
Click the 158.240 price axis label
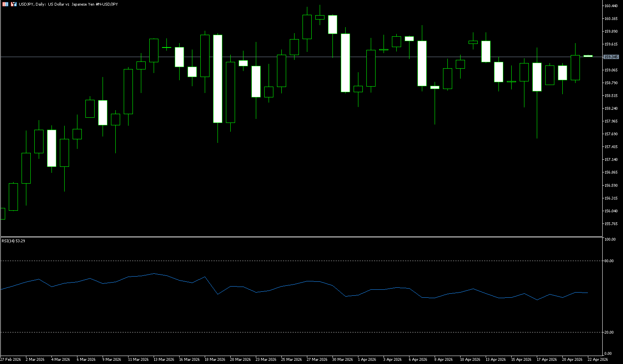pos(611,109)
